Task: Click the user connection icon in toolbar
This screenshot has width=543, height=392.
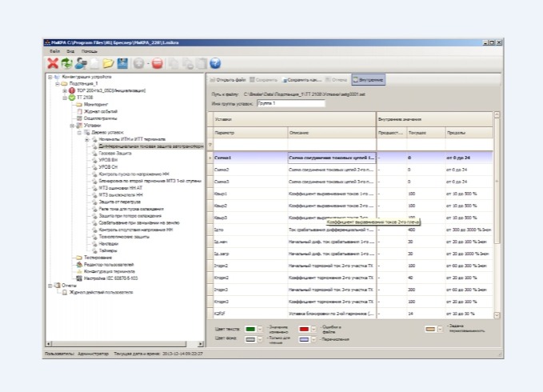Action: 81,63
